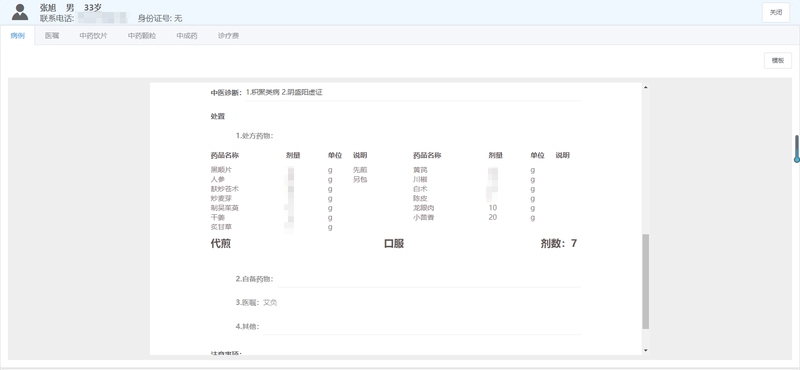Click the left 说明 column header
Screen dimensions: 800x370
point(360,155)
